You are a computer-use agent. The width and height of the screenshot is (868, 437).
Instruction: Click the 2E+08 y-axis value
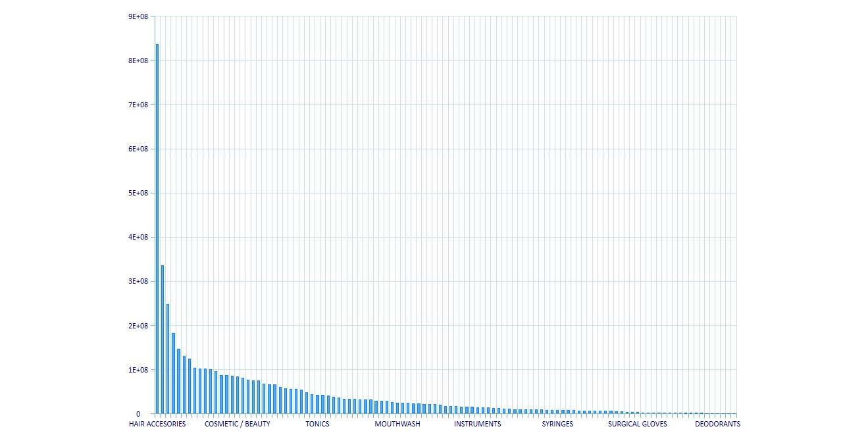tap(139, 326)
